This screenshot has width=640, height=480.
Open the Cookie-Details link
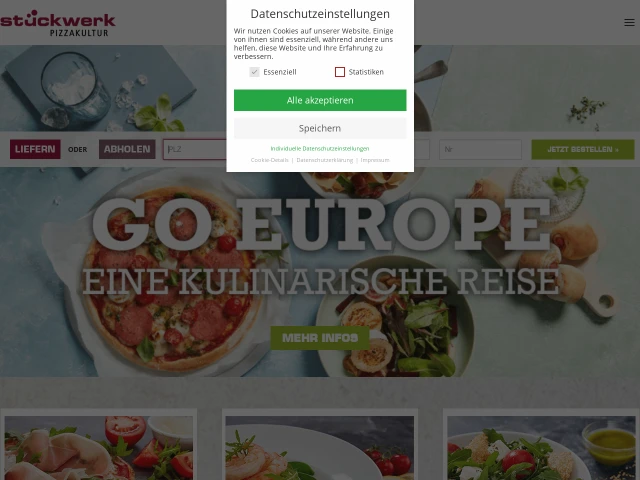coord(269,160)
